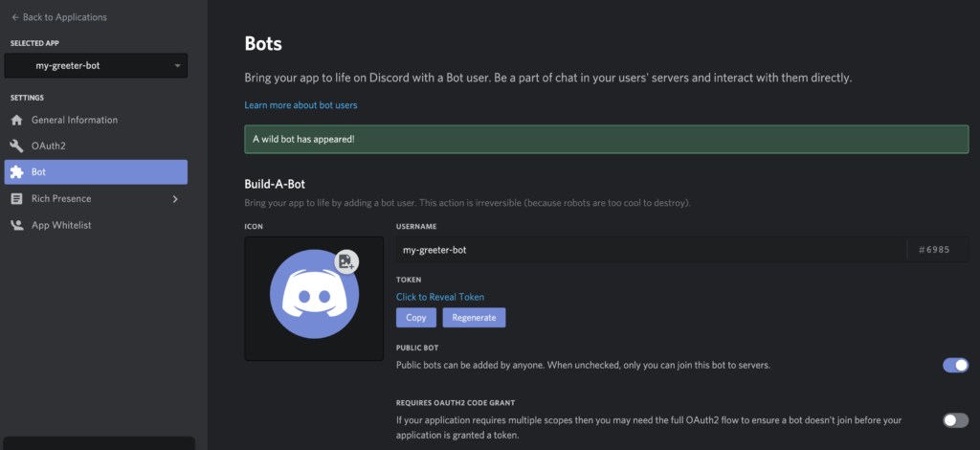Copy the bot token
This screenshot has height=450, width=980.
(x=415, y=318)
